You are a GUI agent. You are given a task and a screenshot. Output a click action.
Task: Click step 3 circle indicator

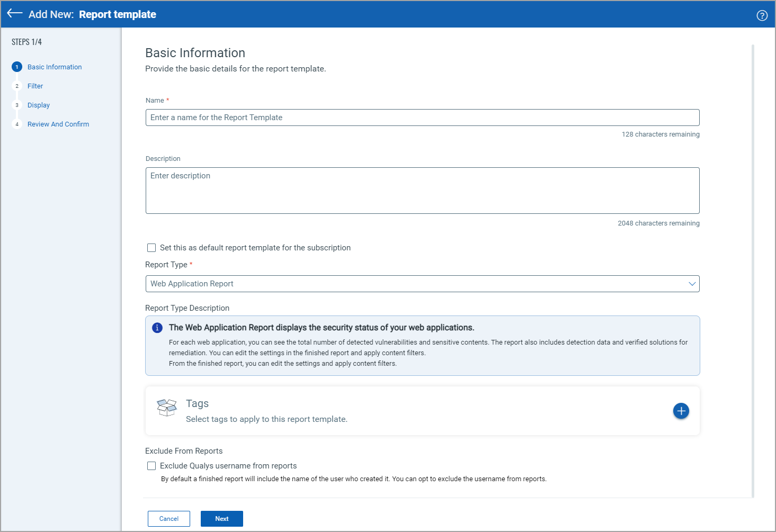(x=17, y=105)
